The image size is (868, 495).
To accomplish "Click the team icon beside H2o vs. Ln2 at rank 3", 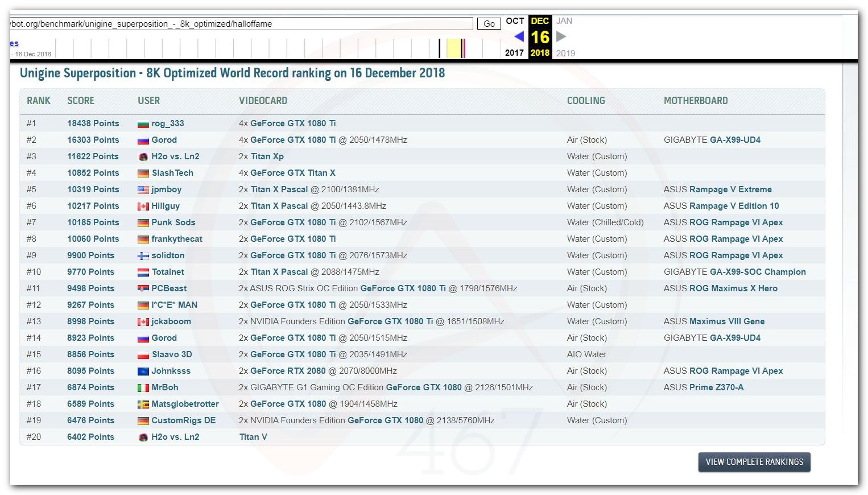I will coord(143,157).
